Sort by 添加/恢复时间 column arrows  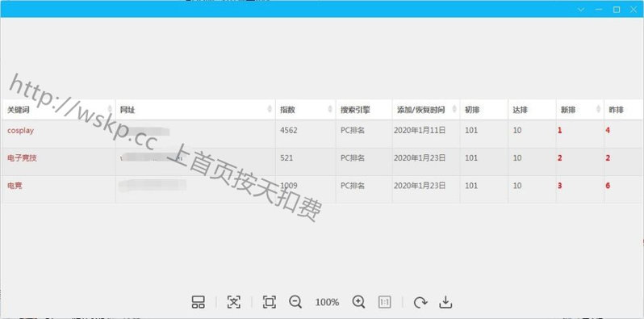pyautogui.click(x=454, y=109)
